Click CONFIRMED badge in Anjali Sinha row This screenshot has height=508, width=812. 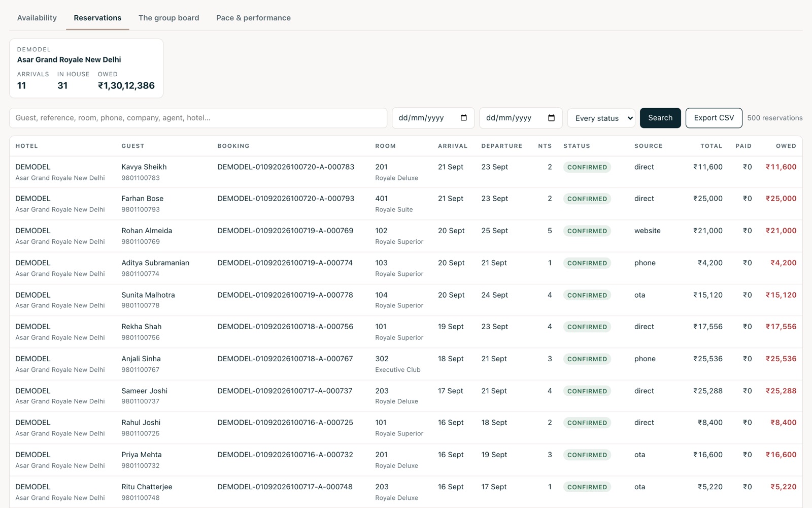[x=587, y=359]
